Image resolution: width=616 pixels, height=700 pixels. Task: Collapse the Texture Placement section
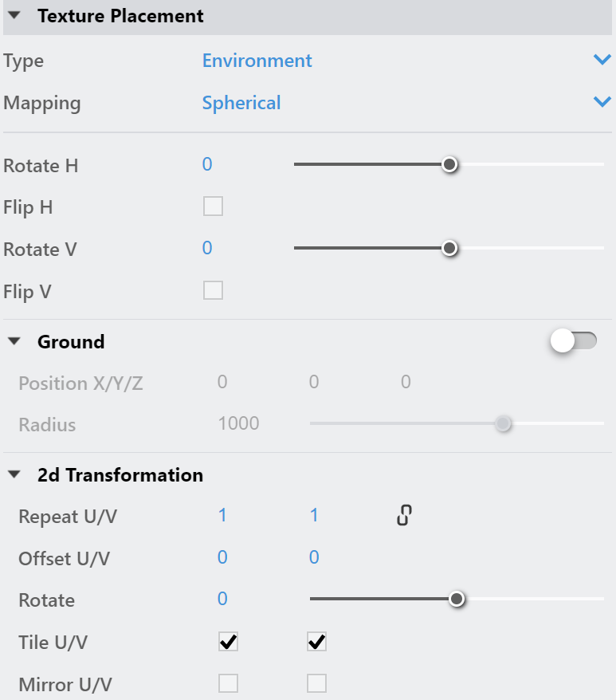(x=14, y=16)
